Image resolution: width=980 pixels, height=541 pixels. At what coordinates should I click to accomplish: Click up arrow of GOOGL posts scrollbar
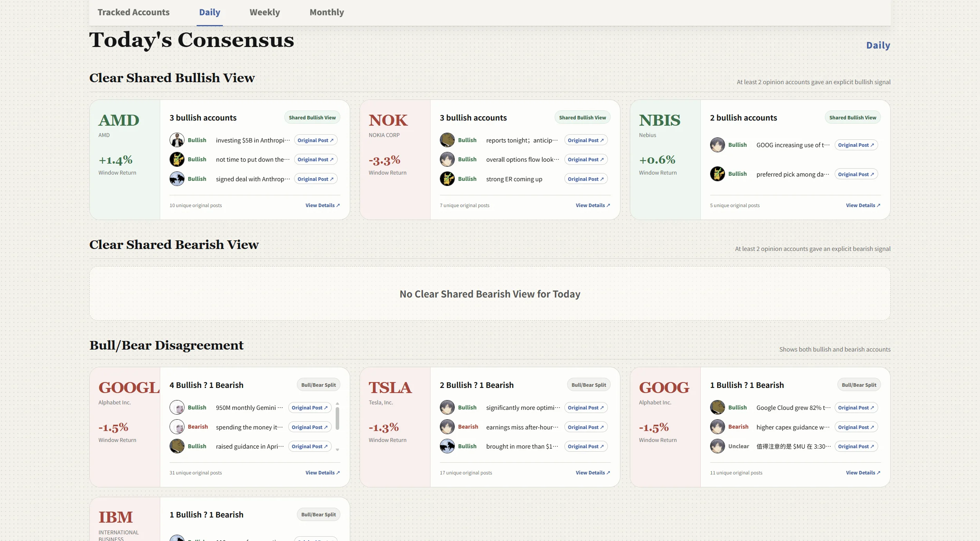click(x=337, y=404)
